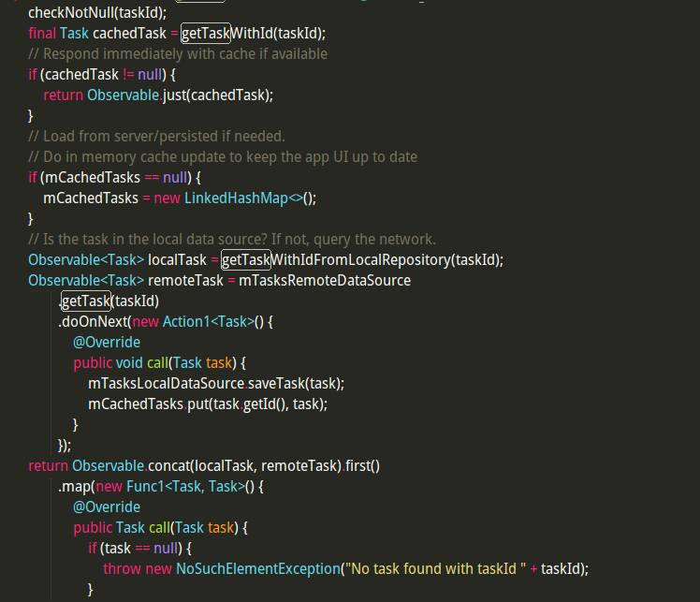
Task: Click getId() in task.getId()
Action: [x=266, y=404]
